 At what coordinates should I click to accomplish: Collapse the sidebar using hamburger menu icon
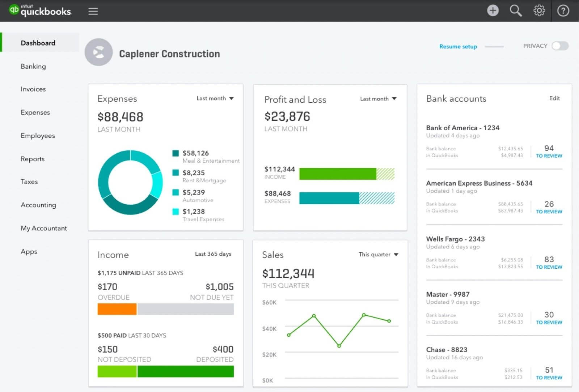(93, 11)
